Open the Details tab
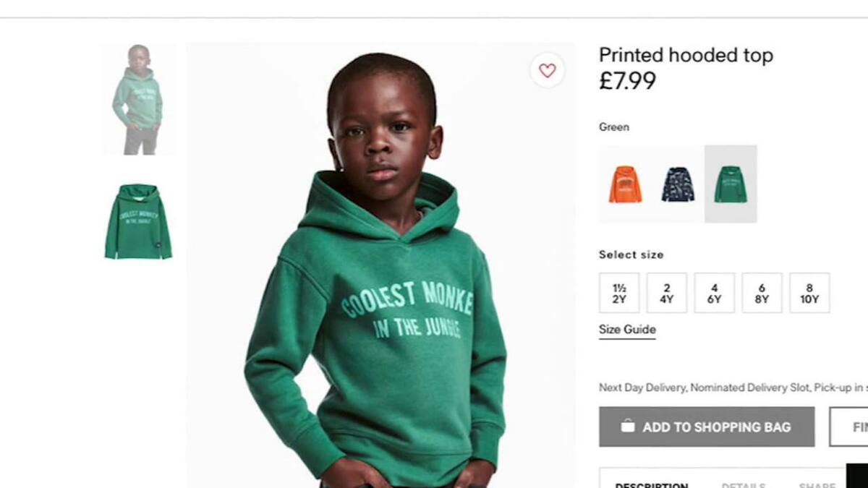This screenshot has height=488, width=868. coord(743,483)
